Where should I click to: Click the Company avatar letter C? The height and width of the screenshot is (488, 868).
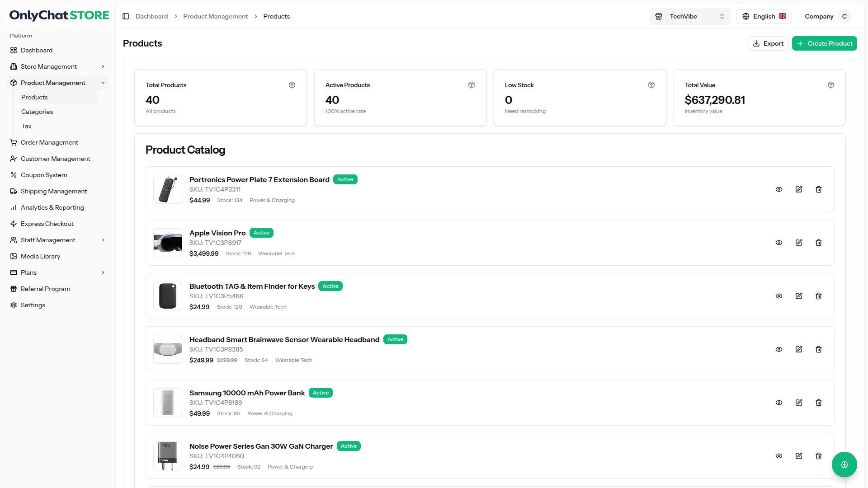tap(844, 16)
